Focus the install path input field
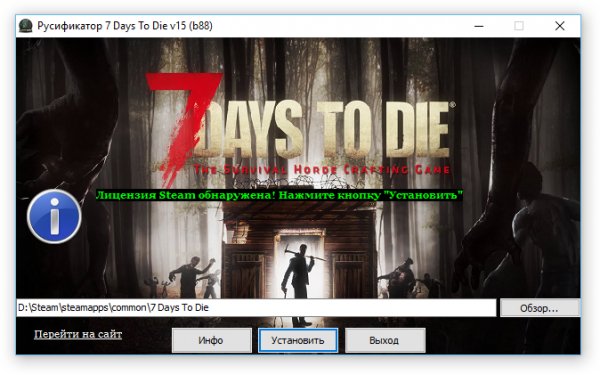 pyautogui.click(x=256, y=308)
